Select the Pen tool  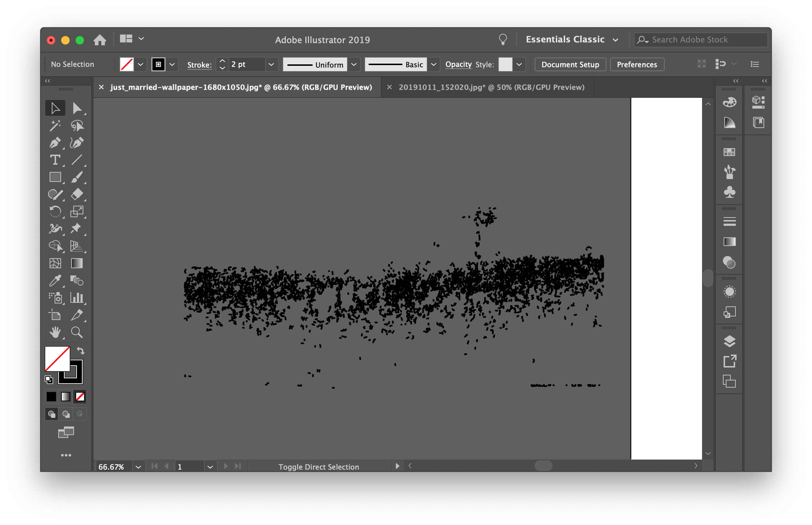[x=55, y=143]
